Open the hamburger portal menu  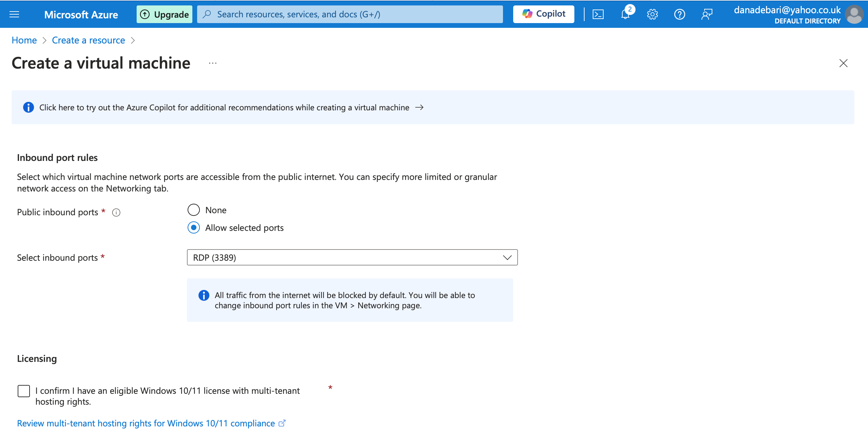click(x=14, y=14)
